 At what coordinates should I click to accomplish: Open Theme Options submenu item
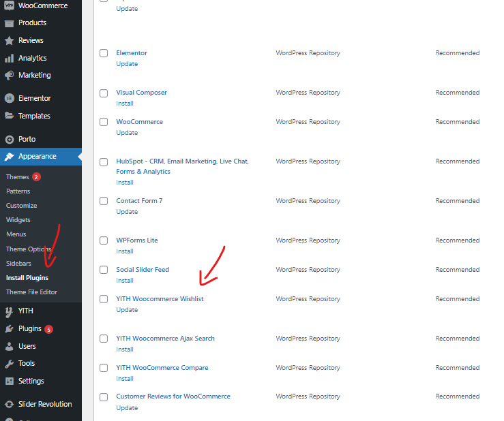(29, 249)
